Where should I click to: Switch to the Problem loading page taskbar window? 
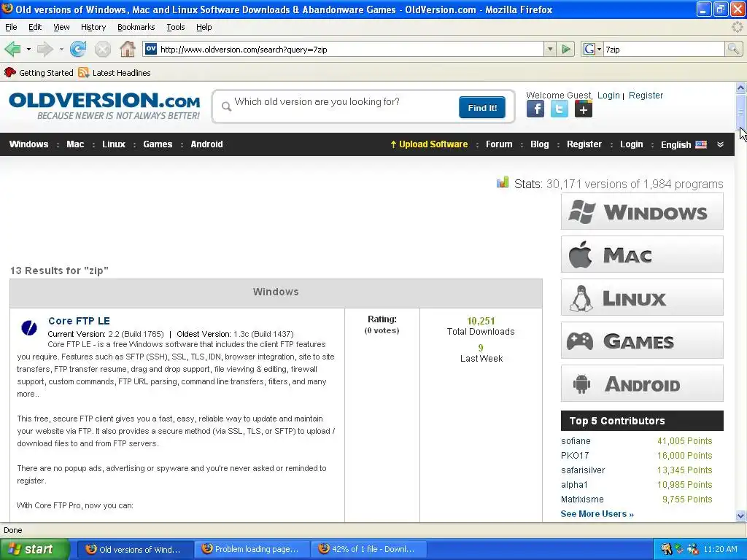pyautogui.click(x=252, y=549)
